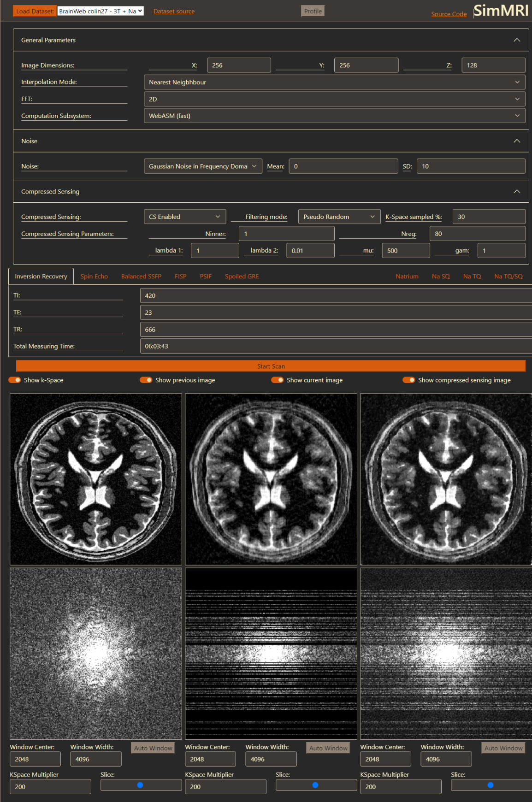Open the Dataset source link
Screen dimensions: 532x802
174,11
